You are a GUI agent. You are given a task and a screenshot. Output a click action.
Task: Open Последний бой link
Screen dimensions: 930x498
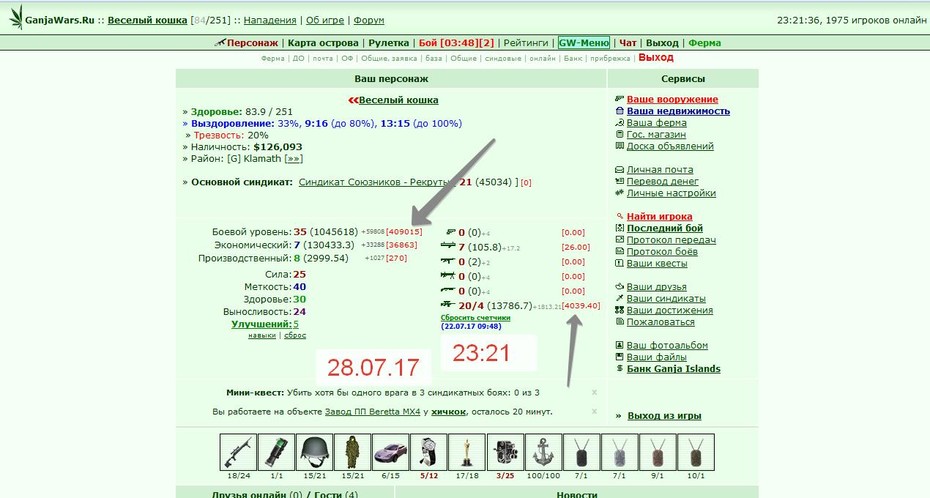tap(665, 228)
